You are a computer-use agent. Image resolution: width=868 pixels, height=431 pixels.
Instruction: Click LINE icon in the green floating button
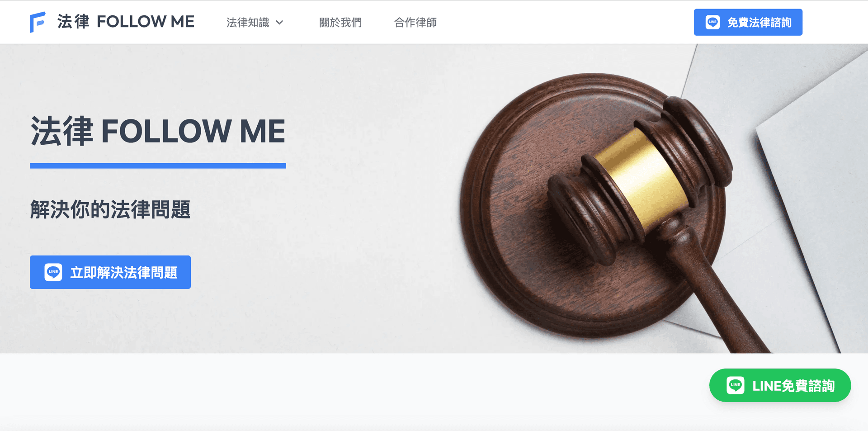tap(736, 385)
